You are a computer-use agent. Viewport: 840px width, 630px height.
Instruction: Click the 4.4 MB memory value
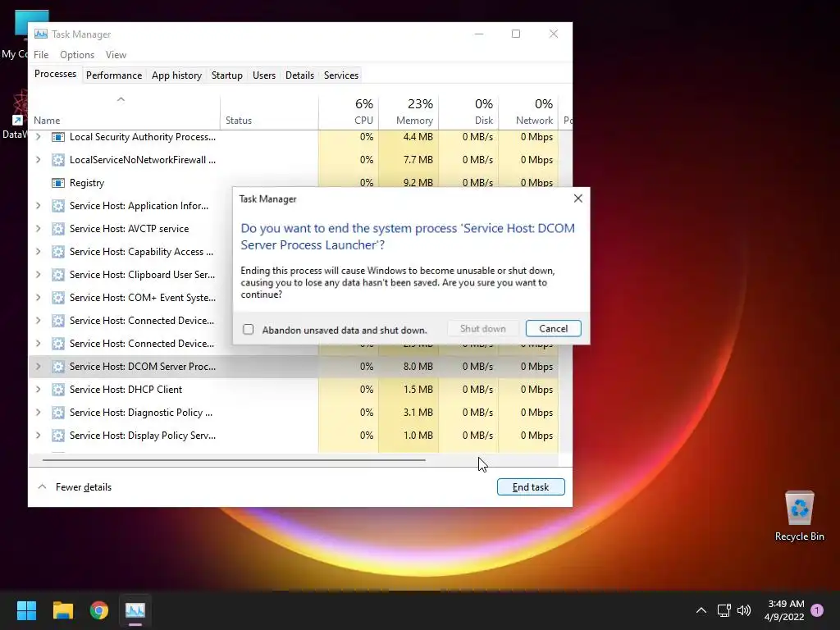tap(418, 137)
